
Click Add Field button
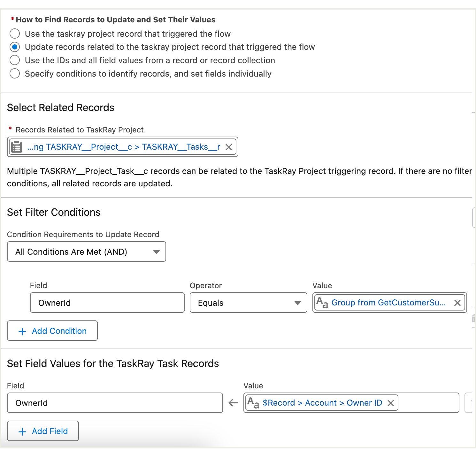click(x=43, y=431)
